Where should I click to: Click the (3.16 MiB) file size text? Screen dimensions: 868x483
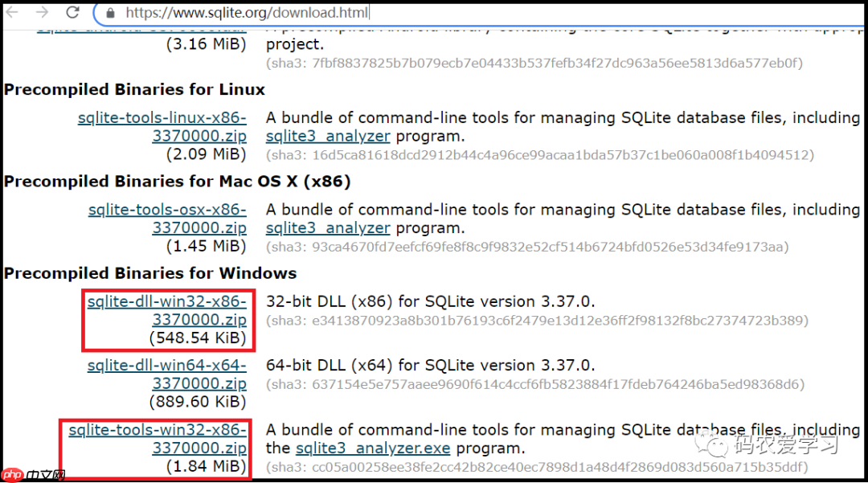coord(207,44)
